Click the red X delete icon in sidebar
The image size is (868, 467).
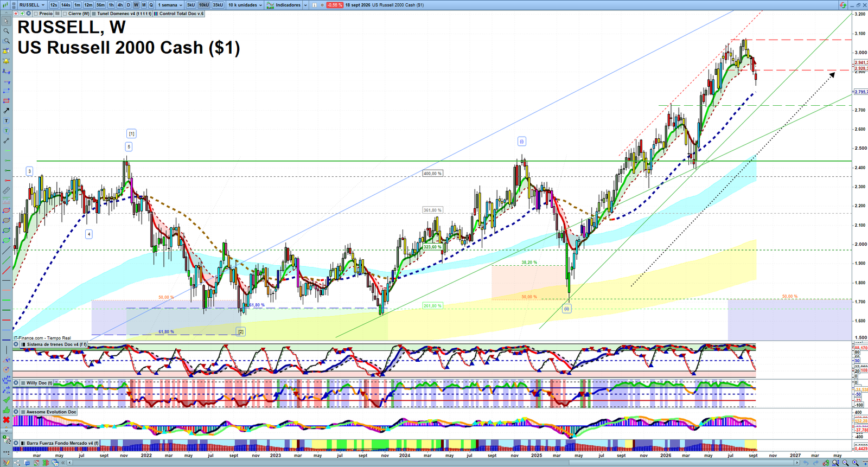click(x=7, y=420)
